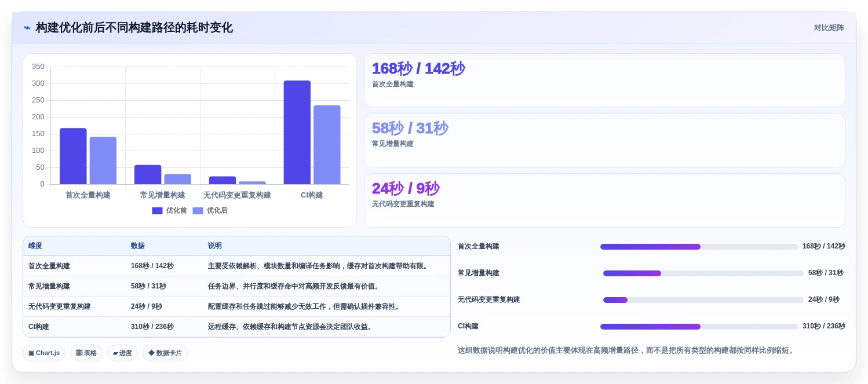Click the Chart.js tag chip
The image size is (868, 384).
point(44,353)
